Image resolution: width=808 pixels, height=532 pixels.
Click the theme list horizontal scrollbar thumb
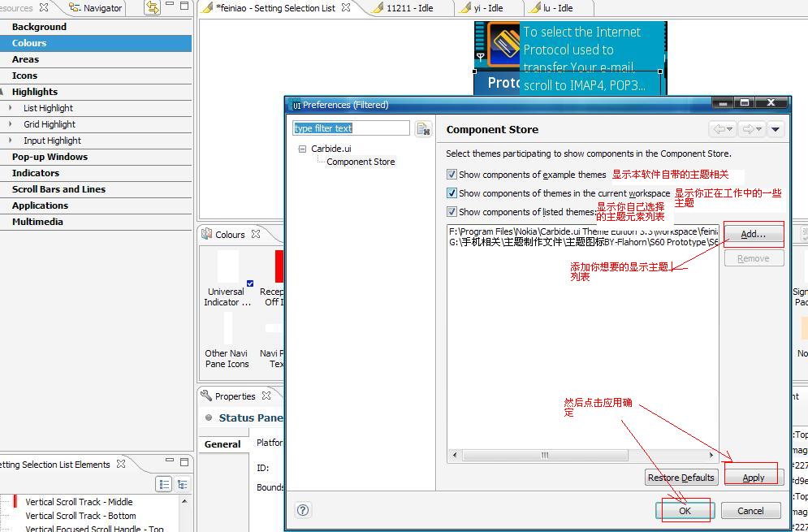(x=544, y=456)
